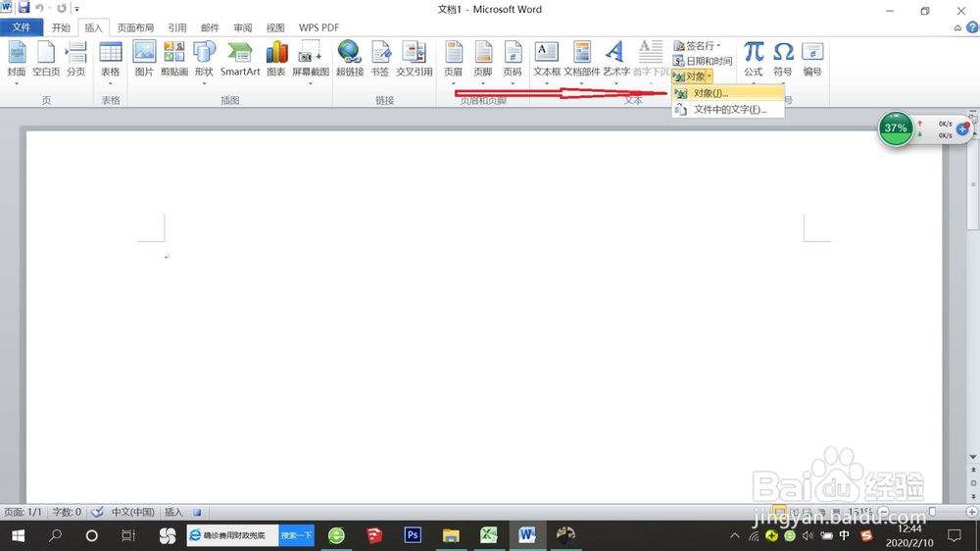Open the File (文件) tab
The height and width of the screenshot is (551, 980).
pos(22,27)
